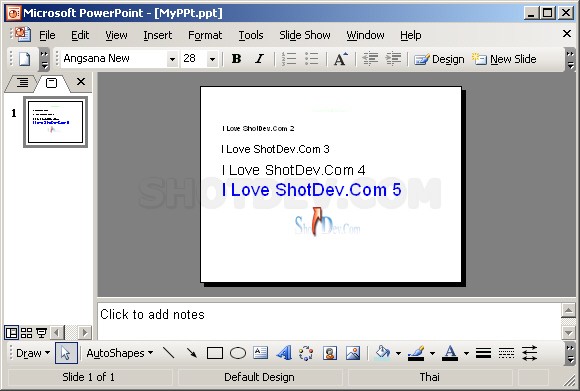Screen dimensions: 580x391
Task: Choose the Oval shape tool
Action: click(x=237, y=353)
